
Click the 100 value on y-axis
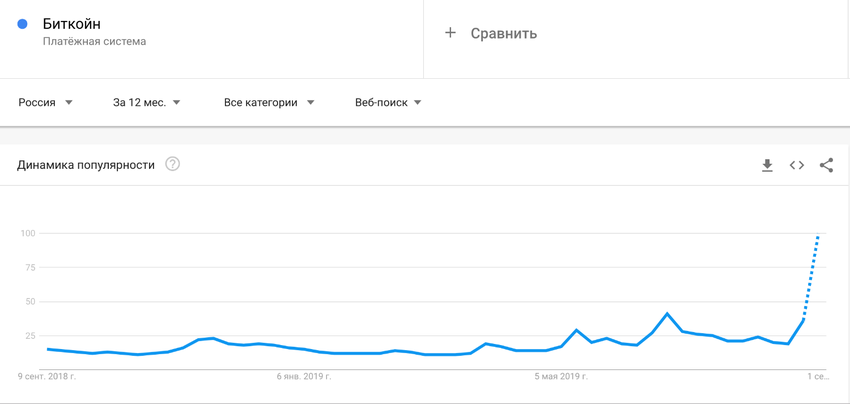[x=28, y=233]
